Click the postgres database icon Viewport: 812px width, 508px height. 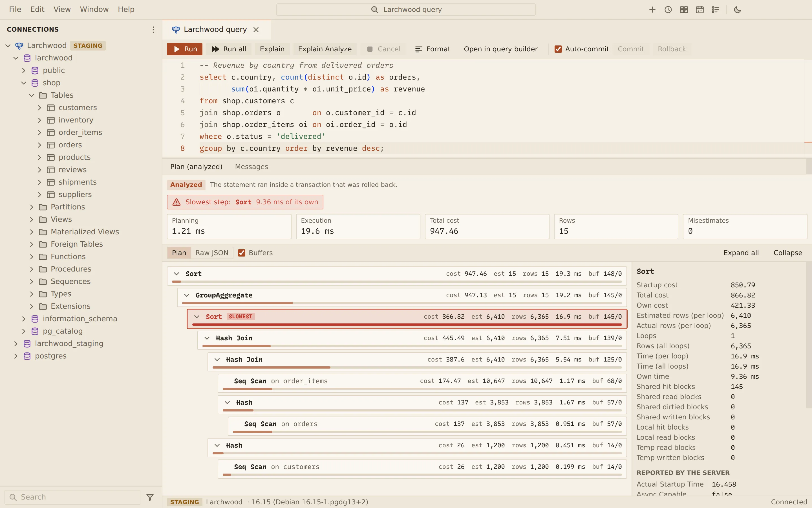click(27, 356)
